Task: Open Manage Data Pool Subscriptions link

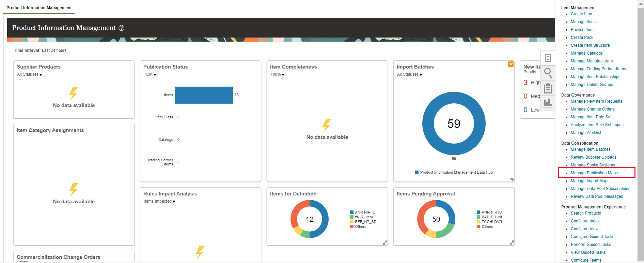Action: tap(600, 189)
